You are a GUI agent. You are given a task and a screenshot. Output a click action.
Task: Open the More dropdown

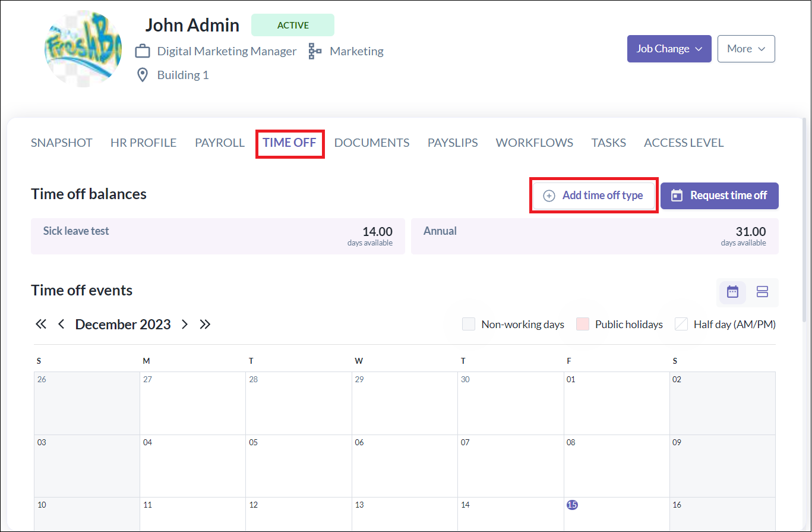[746, 49]
